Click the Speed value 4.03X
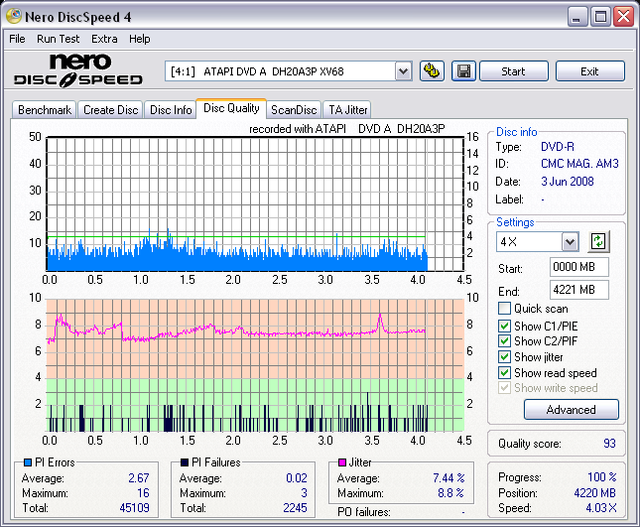Screen dimensions: 640x527 pos(601,508)
